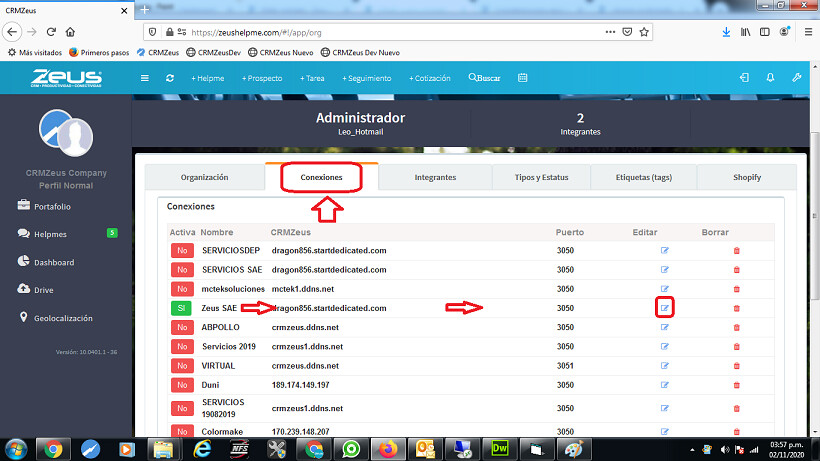Enable the Duni connection via No button

[x=182, y=385]
